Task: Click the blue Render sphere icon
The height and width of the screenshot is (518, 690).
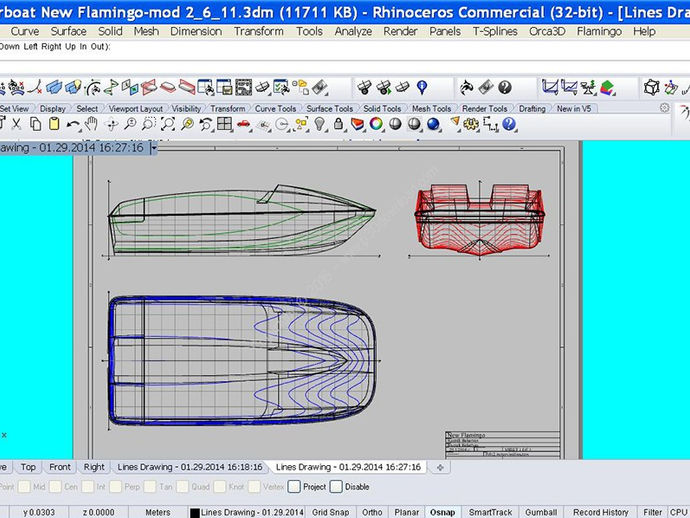Action: 433,124
